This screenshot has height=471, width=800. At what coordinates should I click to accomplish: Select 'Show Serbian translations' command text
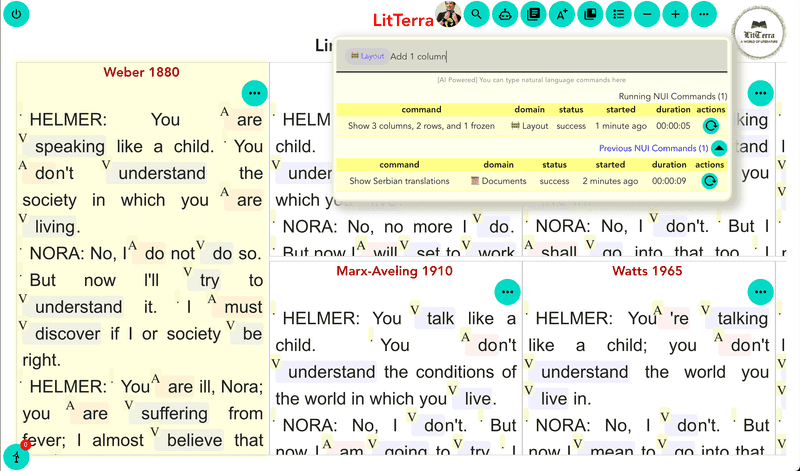click(399, 181)
